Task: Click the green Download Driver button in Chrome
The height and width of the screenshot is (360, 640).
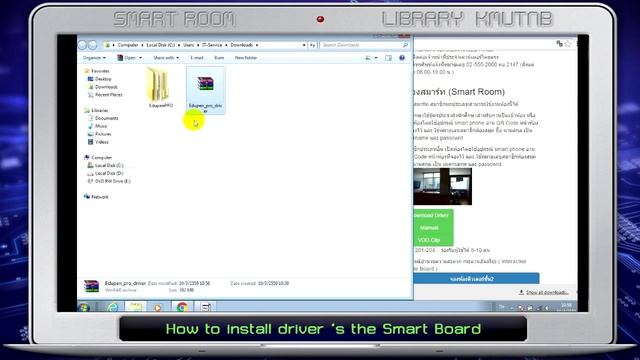Action: pos(431,216)
